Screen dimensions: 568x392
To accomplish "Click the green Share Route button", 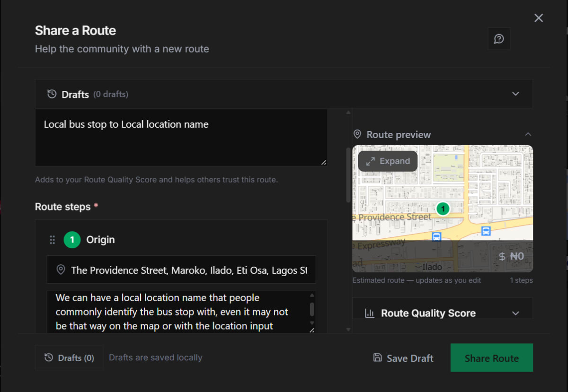I will coord(492,358).
